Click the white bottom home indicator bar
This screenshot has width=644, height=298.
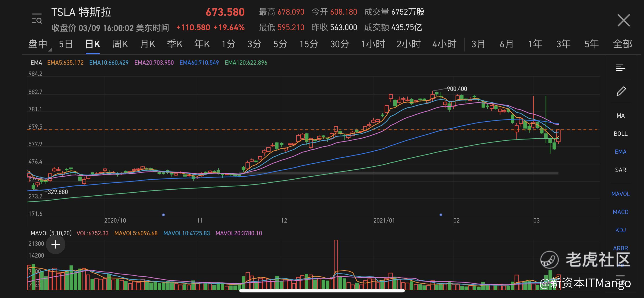click(322, 291)
